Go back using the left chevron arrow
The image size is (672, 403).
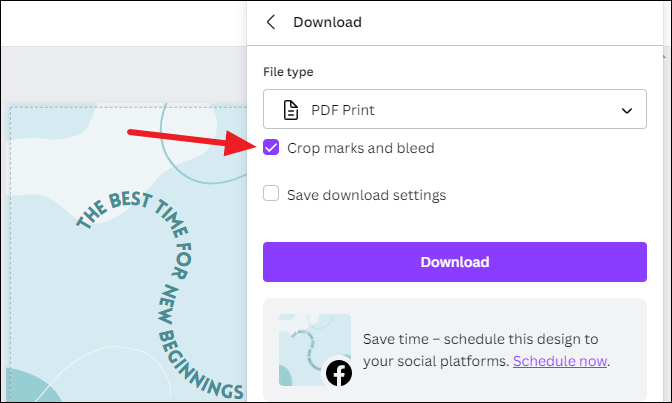pyautogui.click(x=271, y=22)
